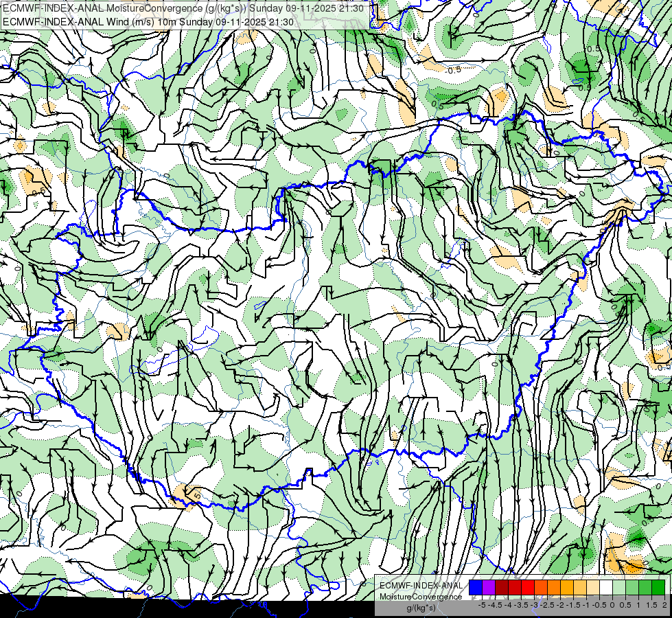
Task: Click the bright red swatch between -3.5 and -3
Action: pyautogui.click(x=528, y=587)
